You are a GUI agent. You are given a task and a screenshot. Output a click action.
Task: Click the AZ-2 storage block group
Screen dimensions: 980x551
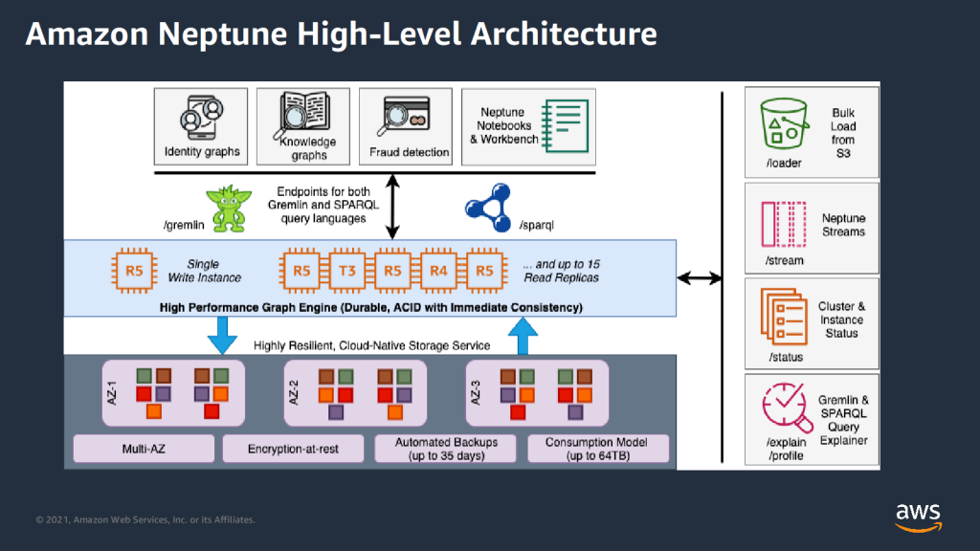(355, 393)
